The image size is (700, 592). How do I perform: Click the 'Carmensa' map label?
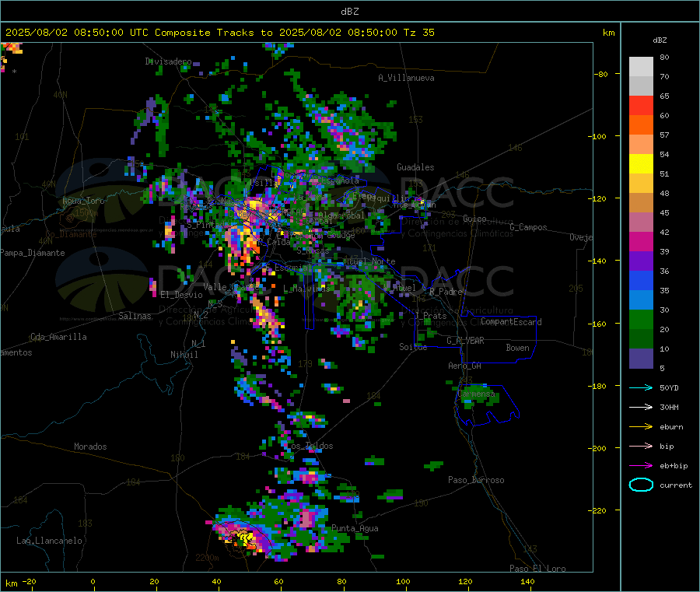[476, 394]
